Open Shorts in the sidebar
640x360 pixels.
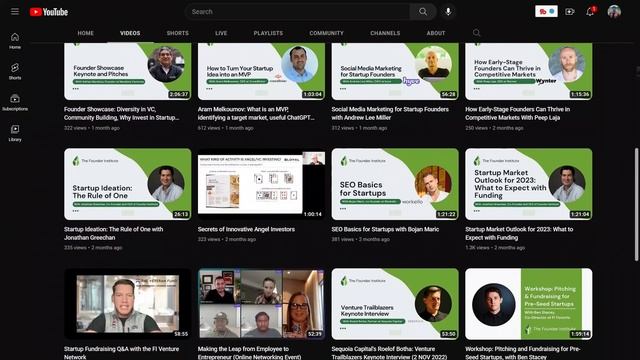[x=15, y=71]
